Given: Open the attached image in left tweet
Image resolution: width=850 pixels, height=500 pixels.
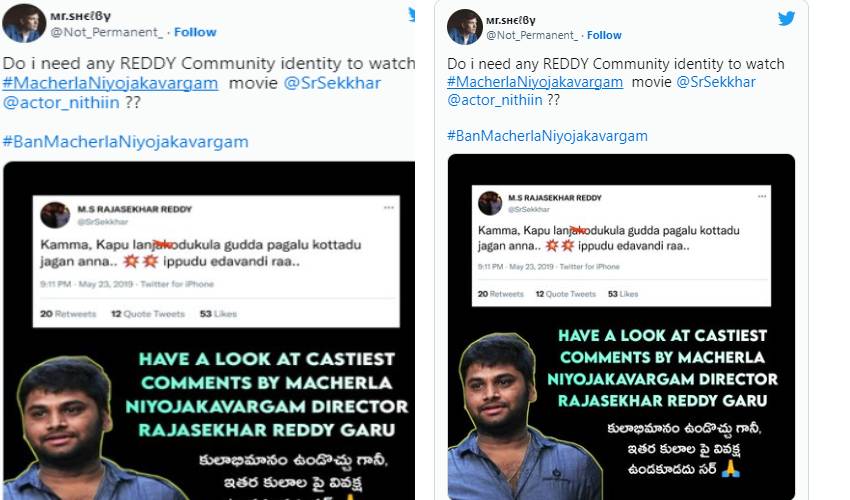Looking at the screenshot, I should [209, 330].
